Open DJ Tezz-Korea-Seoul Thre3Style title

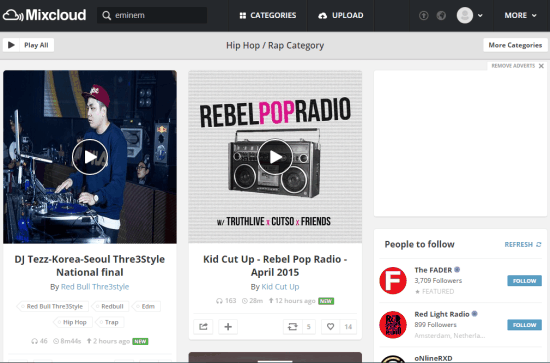(90, 265)
